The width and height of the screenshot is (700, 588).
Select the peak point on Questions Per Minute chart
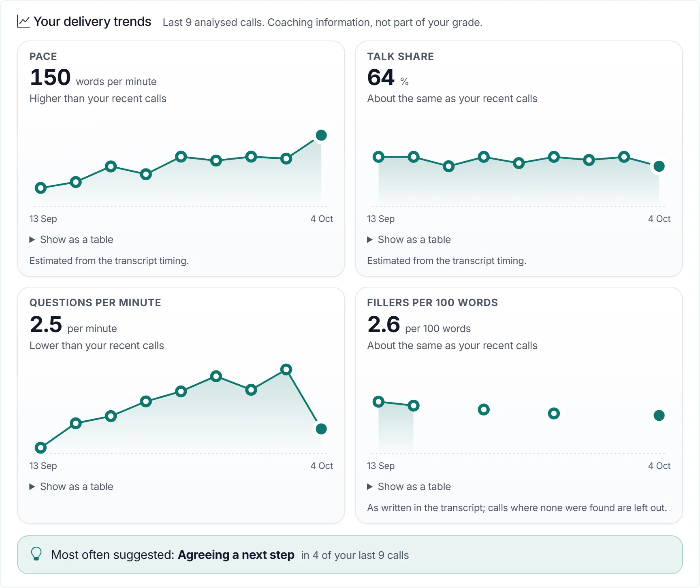tap(286, 369)
